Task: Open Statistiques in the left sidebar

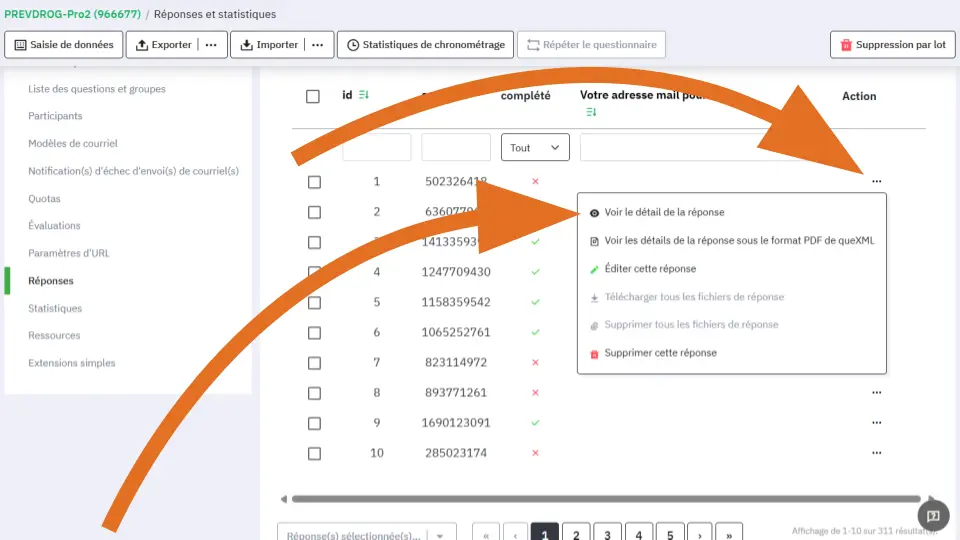Action: pos(55,308)
